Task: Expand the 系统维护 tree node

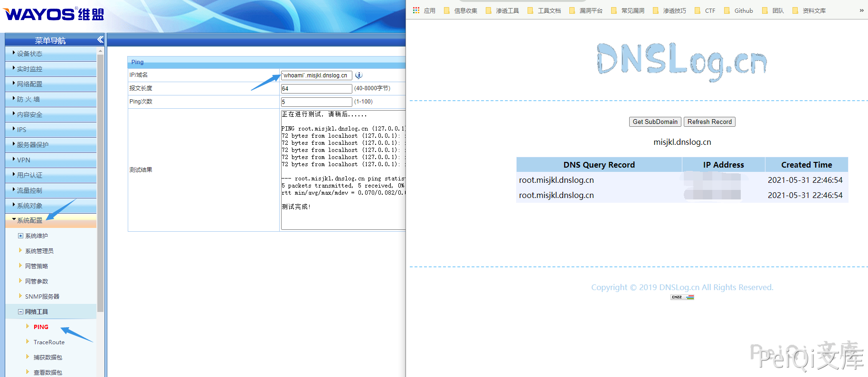Action: (20, 236)
